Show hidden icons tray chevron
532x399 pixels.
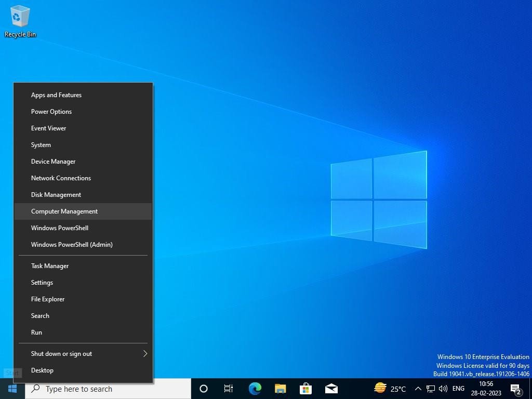click(418, 389)
